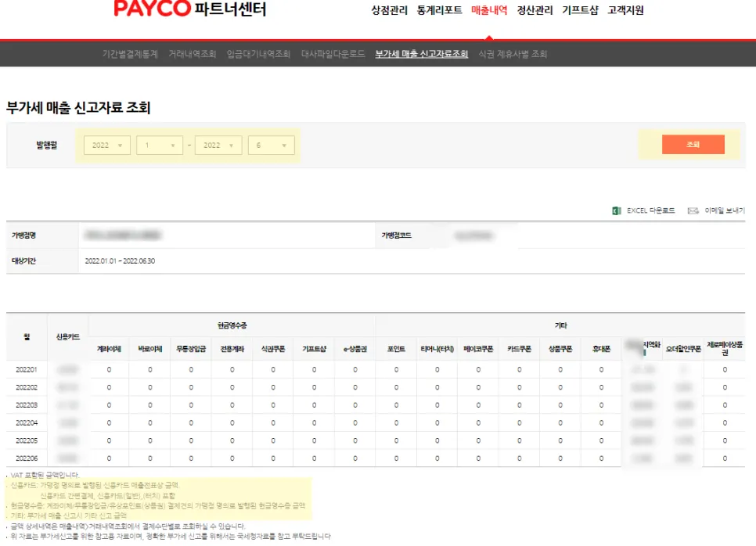Click the 부가세 매출 신고자료 조회 page title
The width and height of the screenshot is (756, 546).
(78, 107)
